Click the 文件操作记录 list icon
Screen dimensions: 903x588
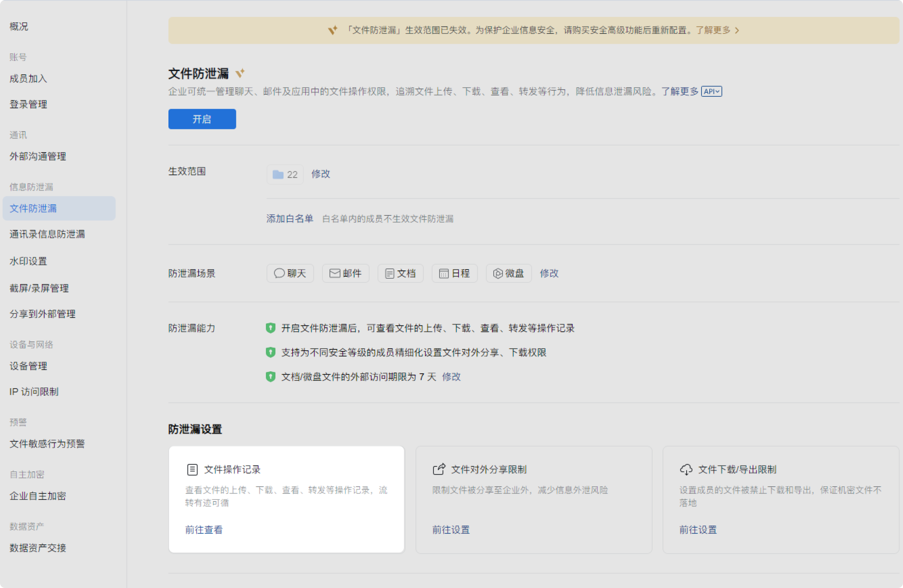(192, 469)
